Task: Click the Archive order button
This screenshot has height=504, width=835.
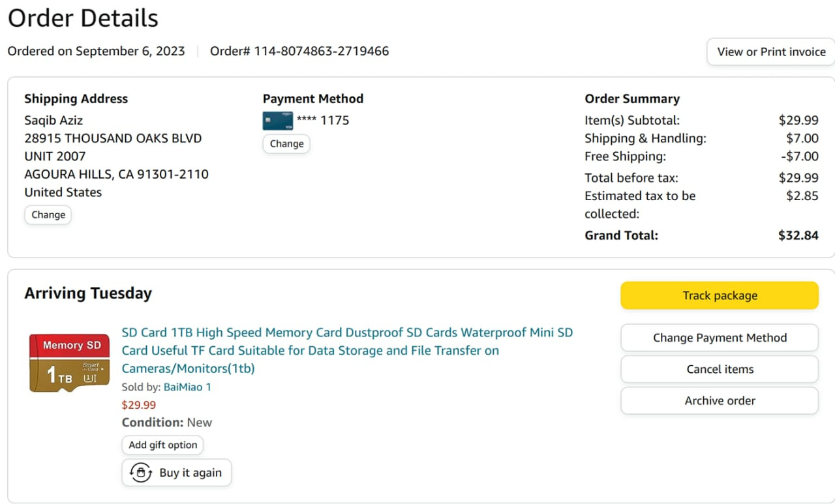Action: click(x=720, y=400)
